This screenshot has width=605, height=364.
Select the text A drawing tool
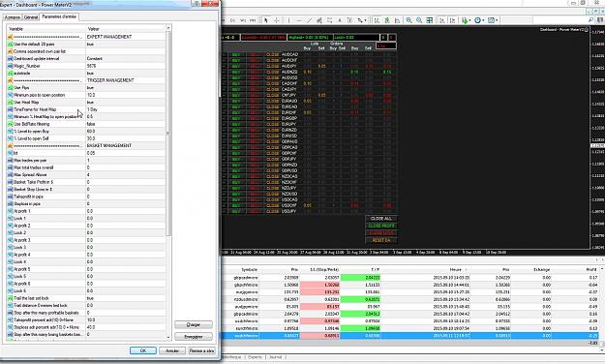(340, 20)
